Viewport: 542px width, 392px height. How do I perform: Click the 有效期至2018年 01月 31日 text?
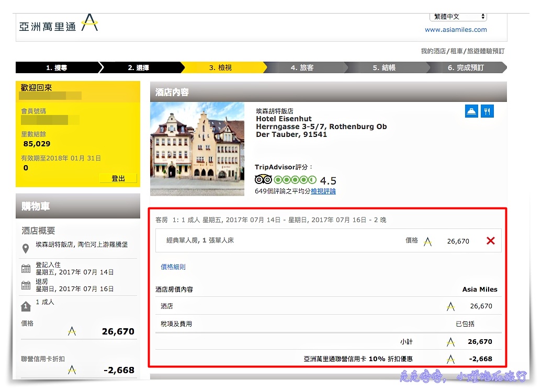coord(61,158)
